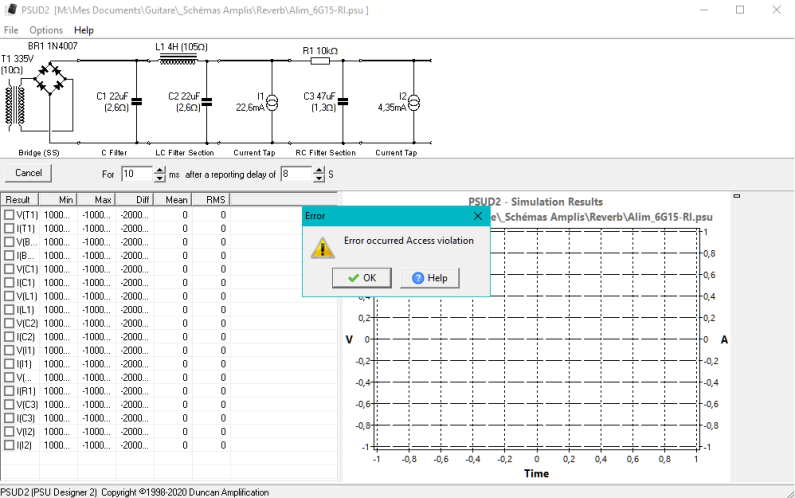Increase simulation time with up arrow

click(x=159, y=170)
